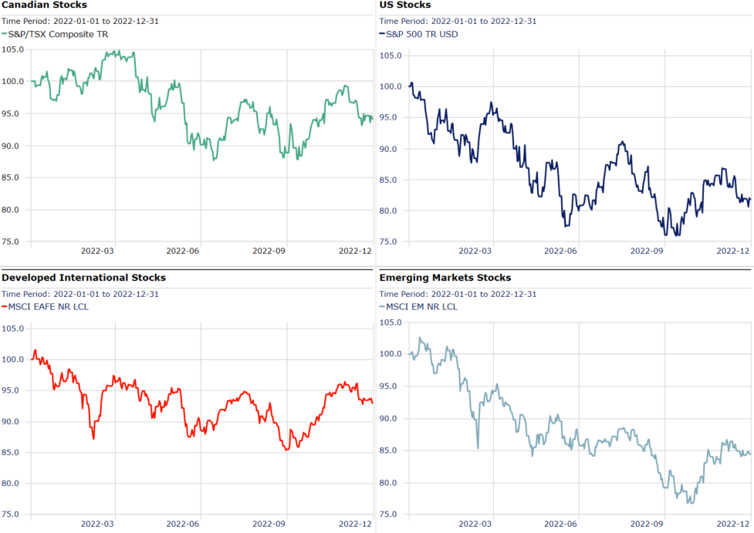This screenshot has height=533, width=754.
Task: Click the Canadian Stocks chart title
Action: coord(44,5)
